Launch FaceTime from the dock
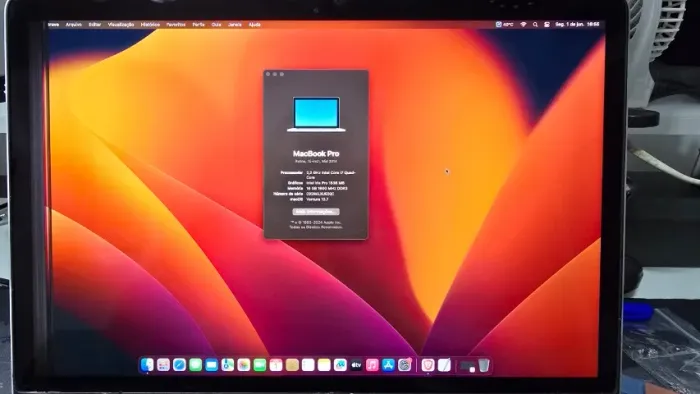Viewport: 700px width, 394px height. coord(260,365)
